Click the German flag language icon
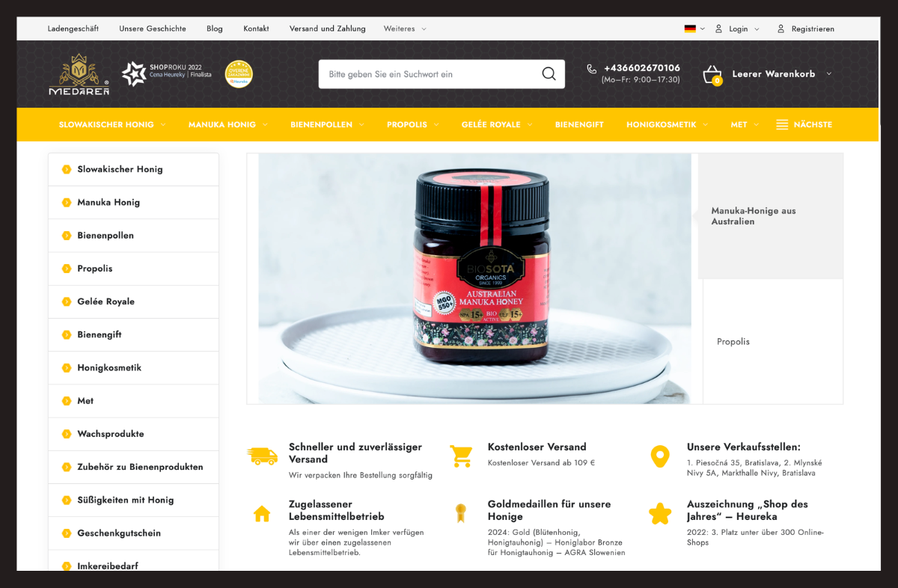The width and height of the screenshot is (898, 588). (690, 29)
